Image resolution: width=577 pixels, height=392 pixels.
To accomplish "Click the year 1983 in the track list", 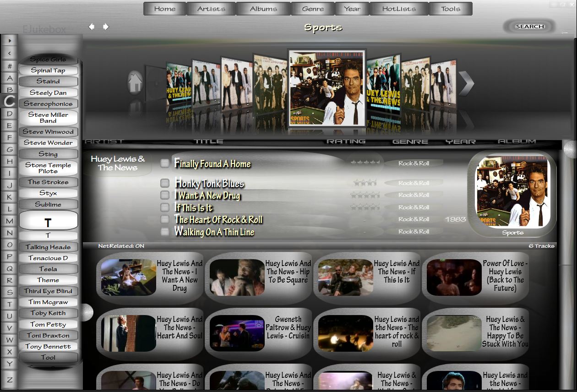I will click(x=456, y=219).
